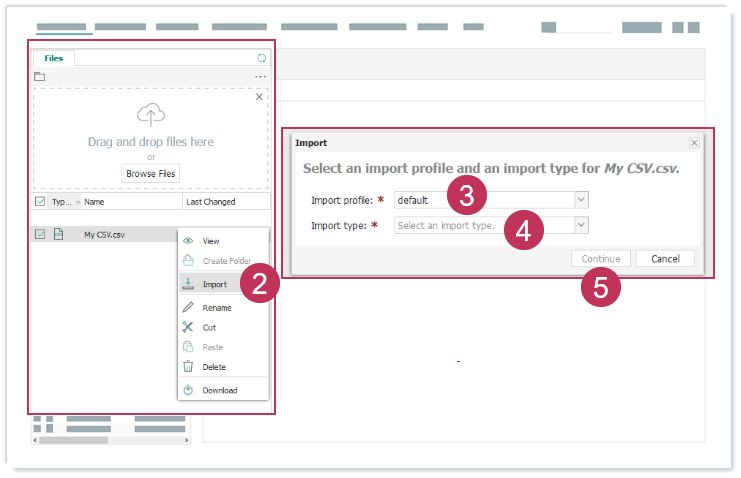The height and width of the screenshot is (478, 741).
Task: Select Rename in the context menu
Action: 216,308
